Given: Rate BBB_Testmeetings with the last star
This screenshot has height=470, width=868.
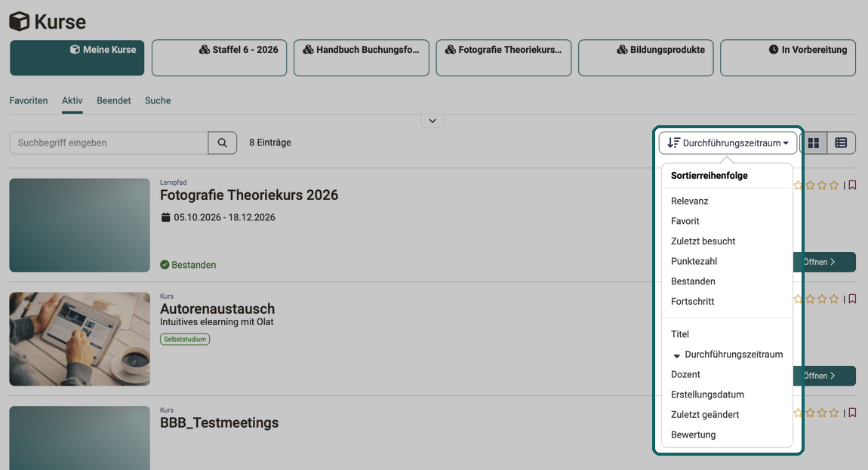Looking at the screenshot, I should 834,413.
